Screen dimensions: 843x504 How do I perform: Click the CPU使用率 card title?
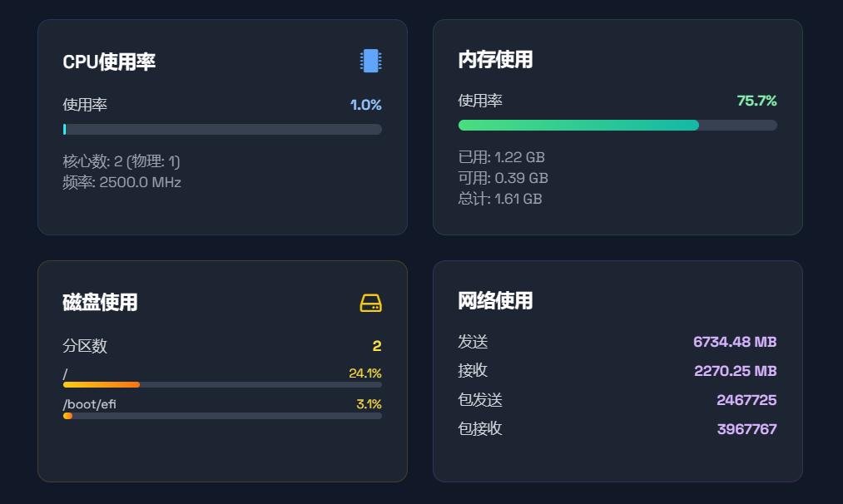(x=109, y=62)
